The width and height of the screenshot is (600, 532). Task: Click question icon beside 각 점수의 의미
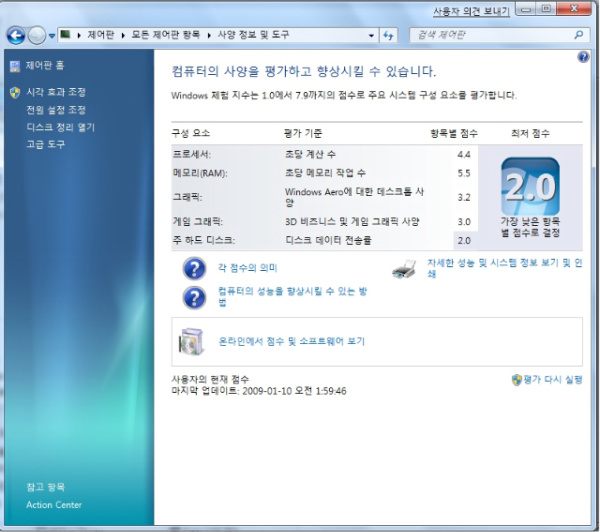(194, 268)
